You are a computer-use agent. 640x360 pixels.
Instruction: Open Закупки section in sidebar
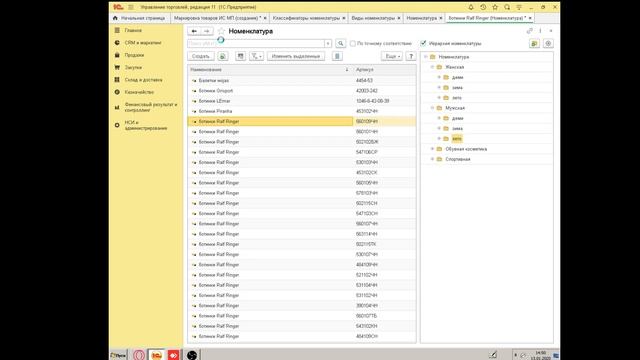pyautogui.click(x=133, y=67)
